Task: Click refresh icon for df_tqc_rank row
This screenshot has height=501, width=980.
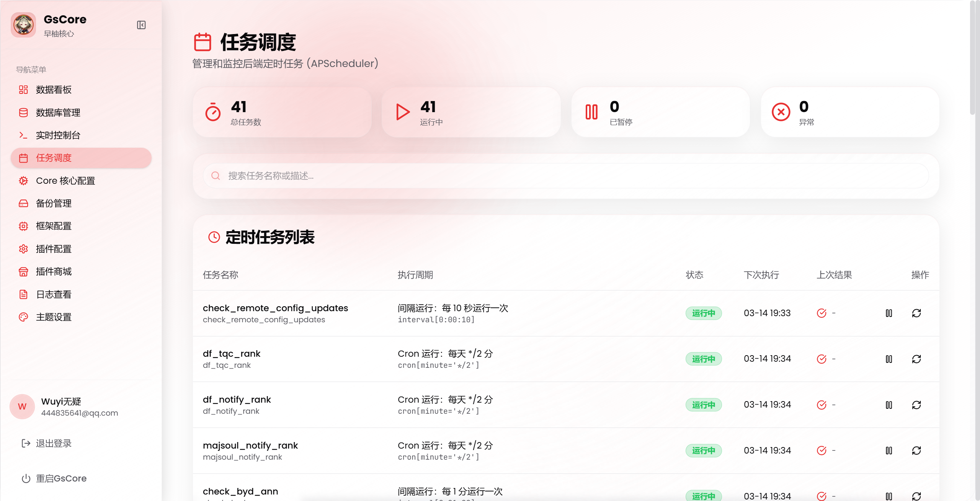Action: [x=916, y=359]
